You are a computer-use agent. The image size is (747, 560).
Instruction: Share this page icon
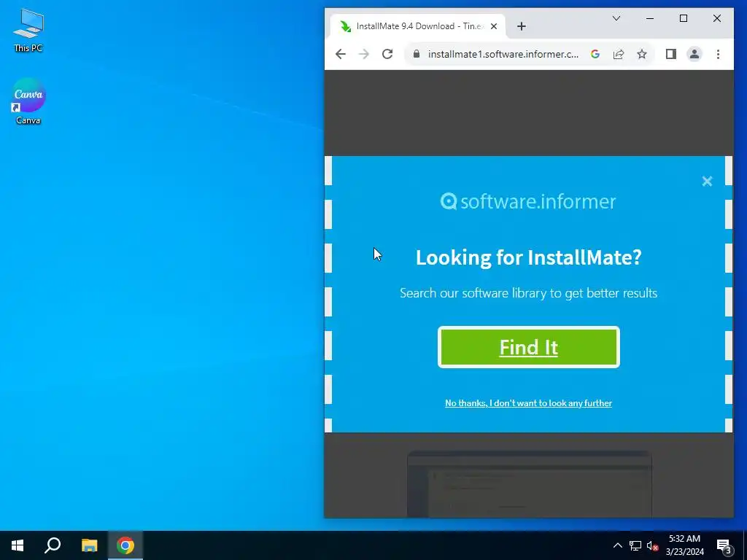coord(619,54)
